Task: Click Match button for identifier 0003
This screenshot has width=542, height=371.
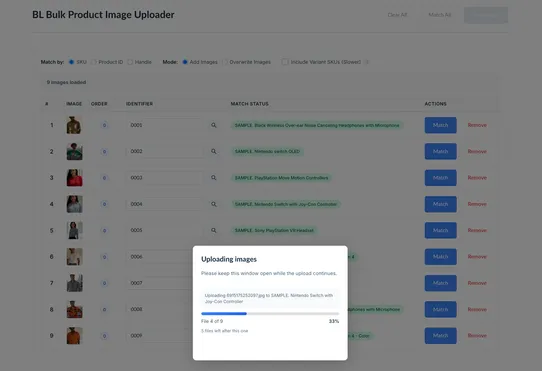Action: click(x=440, y=178)
